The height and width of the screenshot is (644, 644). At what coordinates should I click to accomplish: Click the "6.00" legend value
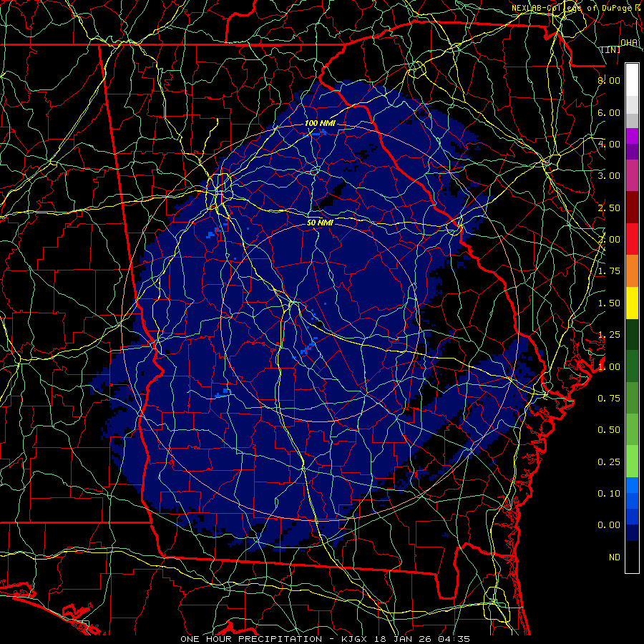click(x=609, y=112)
